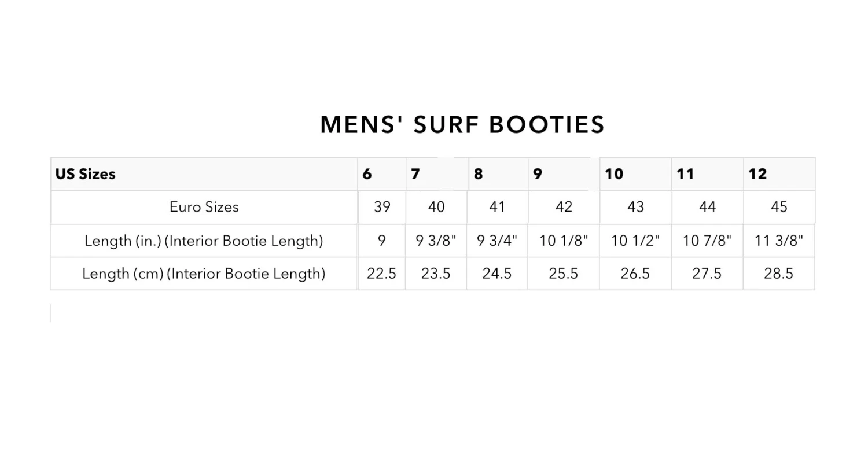Click the 26.5 cm cell

[x=635, y=274]
